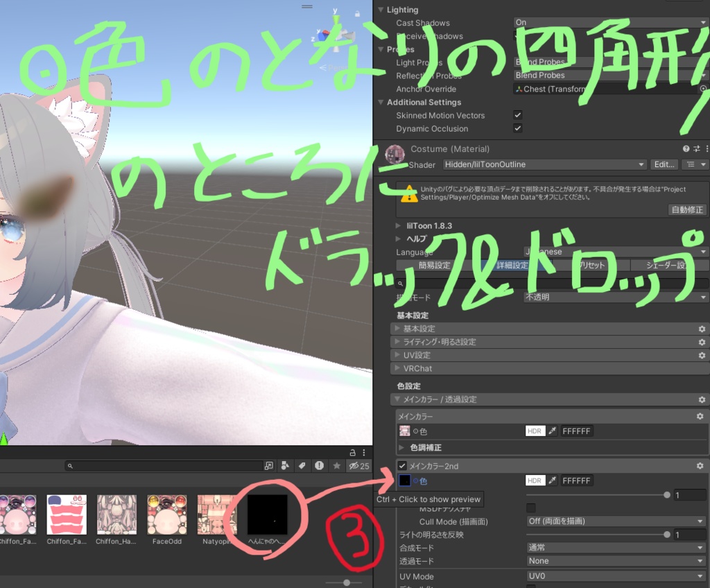The image size is (710, 588).
Task: Open the Costume material preset selector icon
Action: pos(696,148)
